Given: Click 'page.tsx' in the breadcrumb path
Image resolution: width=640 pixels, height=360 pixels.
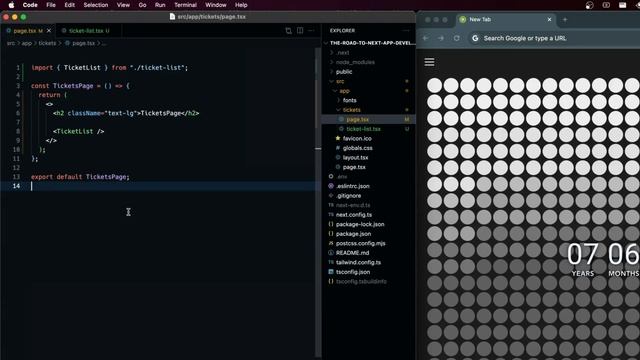Looking at the screenshot, I should [x=83, y=43].
